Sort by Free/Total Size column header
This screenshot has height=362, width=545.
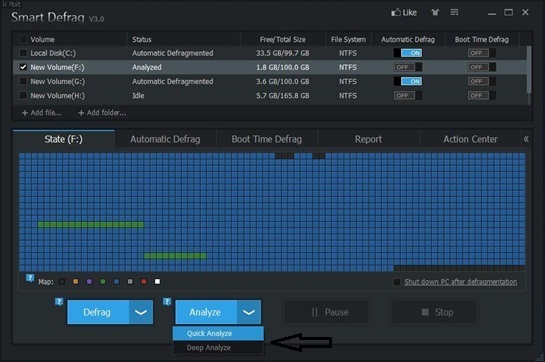(x=283, y=39)
